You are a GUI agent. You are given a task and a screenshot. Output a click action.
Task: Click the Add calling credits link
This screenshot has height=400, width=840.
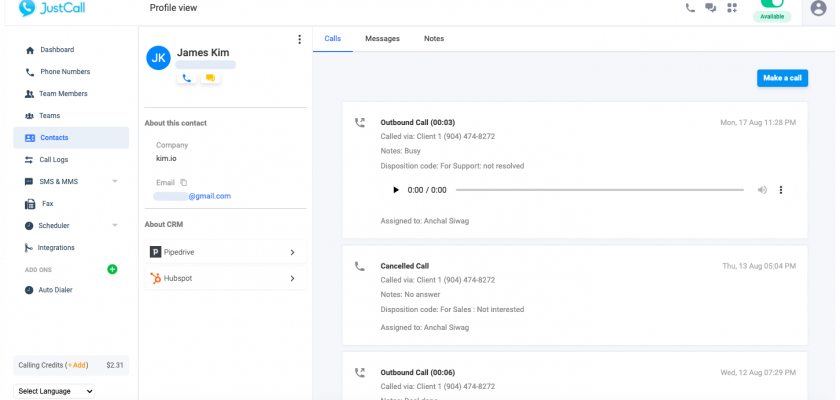click(77, 365)
